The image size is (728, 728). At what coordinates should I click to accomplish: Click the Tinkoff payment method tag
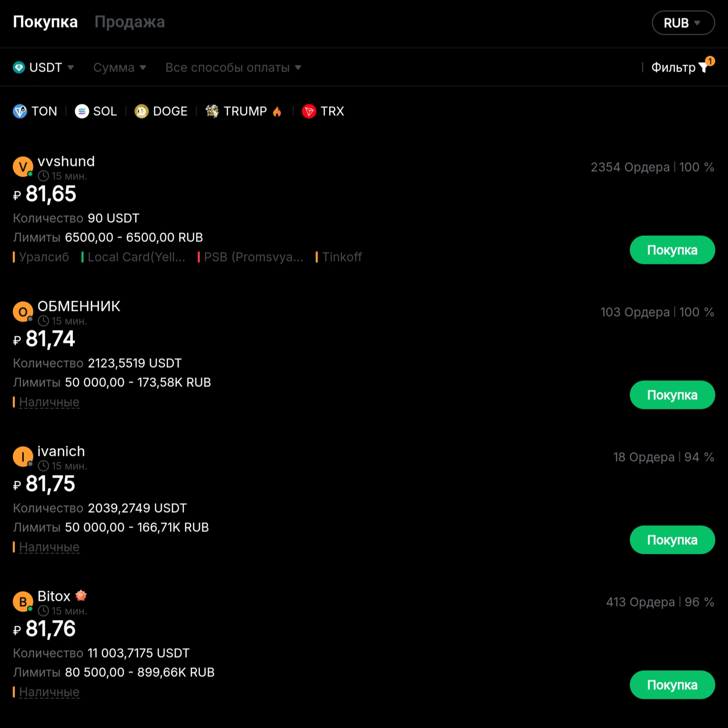pos(342,257)
